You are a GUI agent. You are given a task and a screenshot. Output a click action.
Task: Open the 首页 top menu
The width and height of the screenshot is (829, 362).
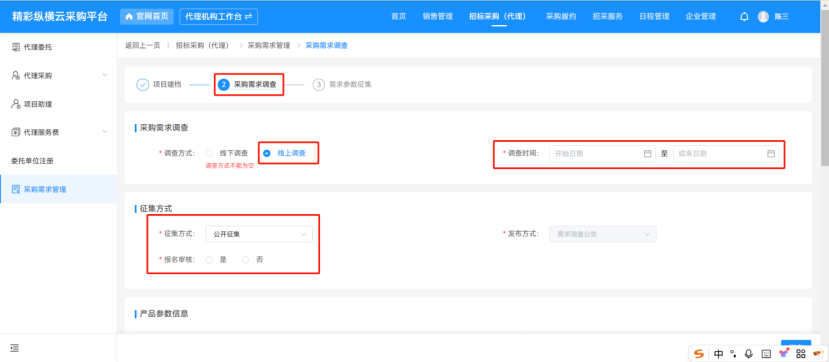click(399, 16)
